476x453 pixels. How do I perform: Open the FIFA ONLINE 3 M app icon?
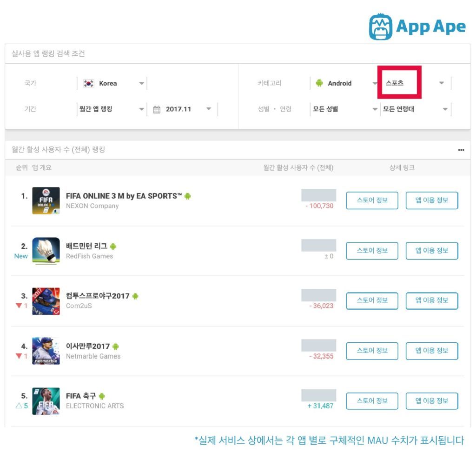(46, 200)
